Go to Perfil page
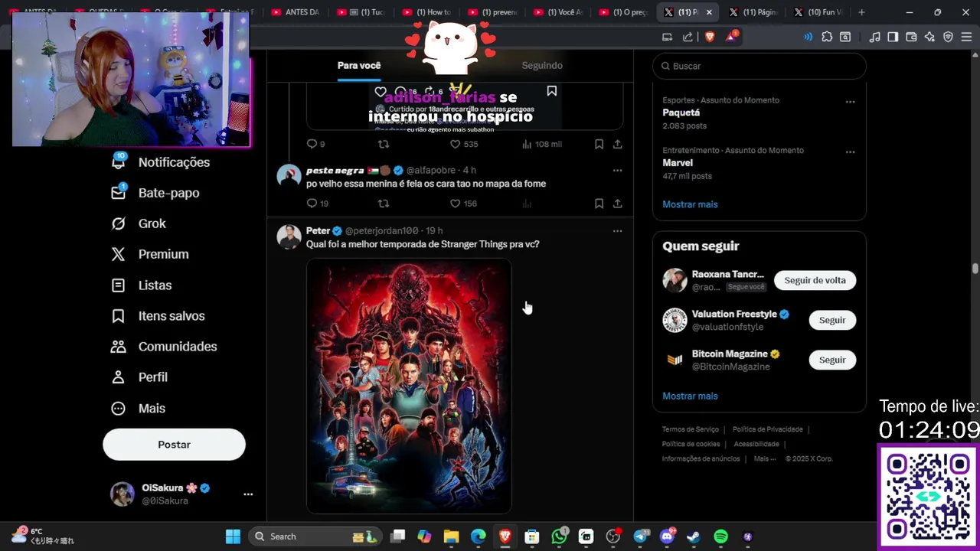This screenshot has height=551, width=980. coord(139,377)
